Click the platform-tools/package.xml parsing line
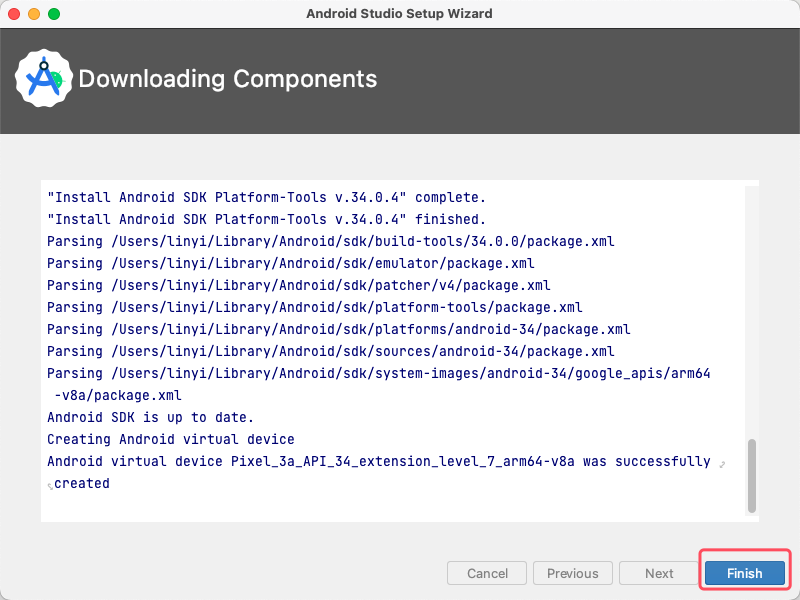 point(315,307)
